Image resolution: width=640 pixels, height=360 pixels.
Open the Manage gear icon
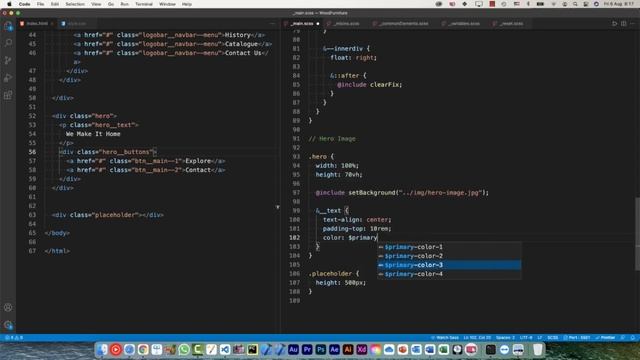8,325
